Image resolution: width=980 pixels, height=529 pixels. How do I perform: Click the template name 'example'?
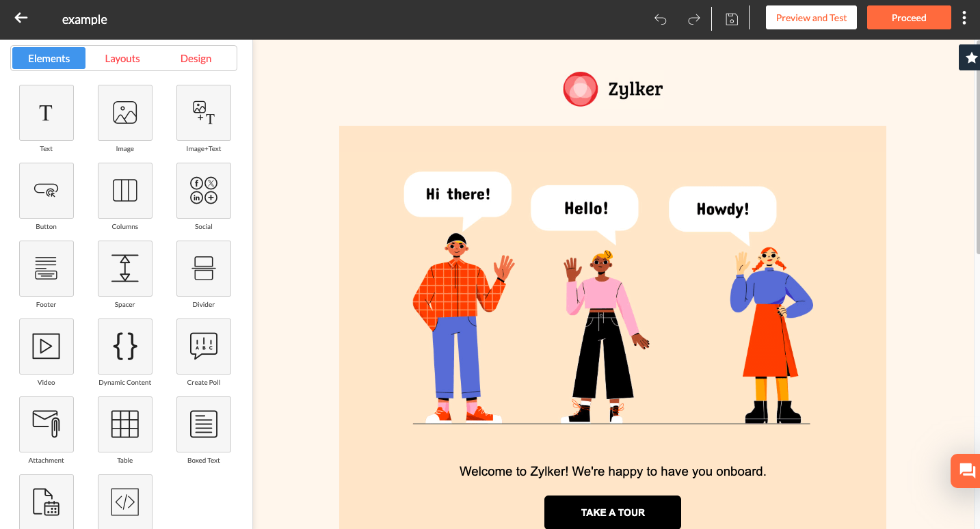[x=85, y=19]
